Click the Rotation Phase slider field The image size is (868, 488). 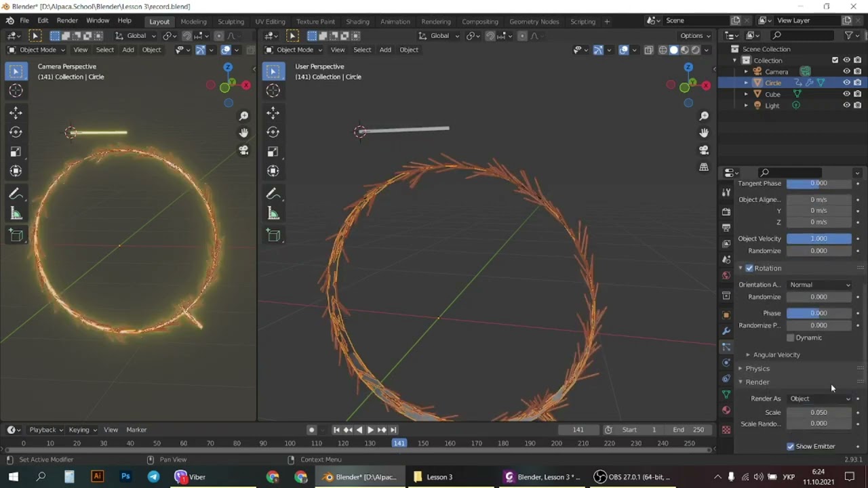(x=819, y=313)
